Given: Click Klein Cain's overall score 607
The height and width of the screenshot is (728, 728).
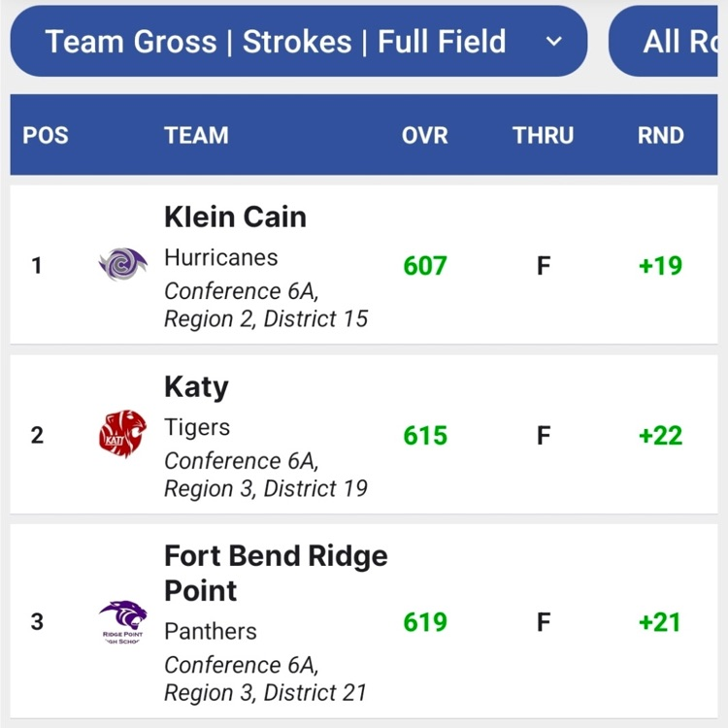Looking at the screenshot, I should click(x=425, y=265).
